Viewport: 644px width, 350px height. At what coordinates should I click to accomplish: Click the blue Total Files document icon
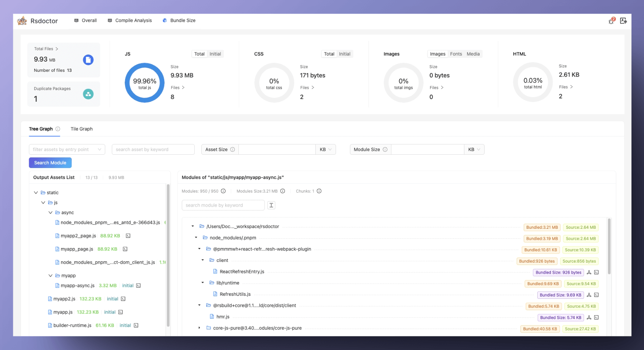click(88, 60)
